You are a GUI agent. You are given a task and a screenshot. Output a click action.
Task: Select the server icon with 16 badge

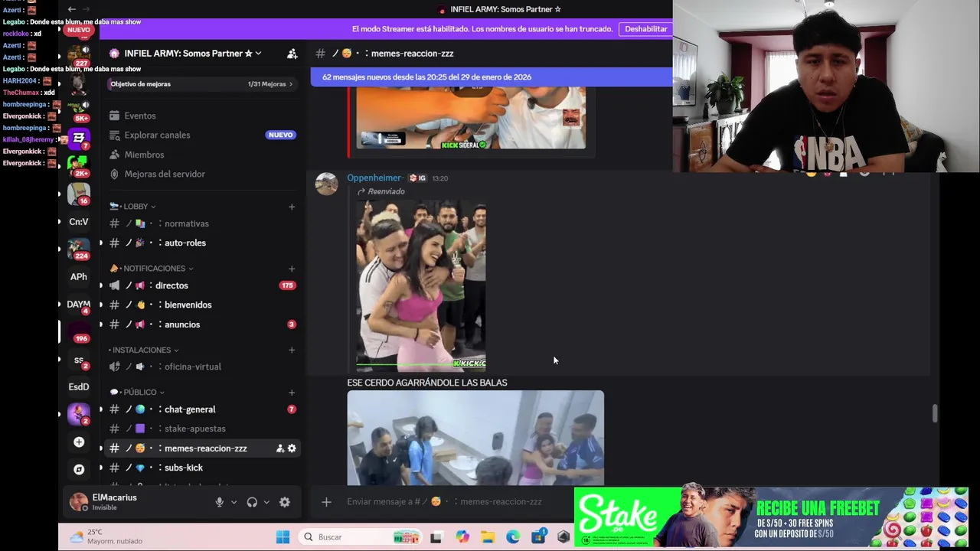[79, 194]
